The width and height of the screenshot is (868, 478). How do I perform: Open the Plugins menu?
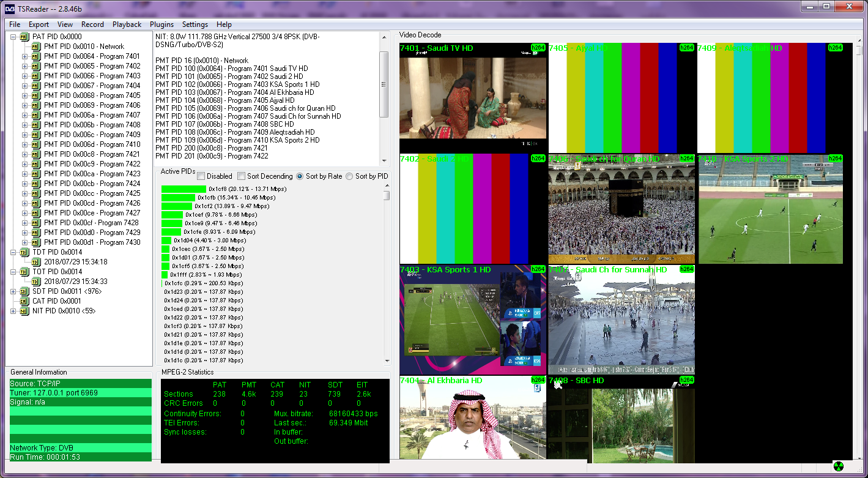point(161,24)
